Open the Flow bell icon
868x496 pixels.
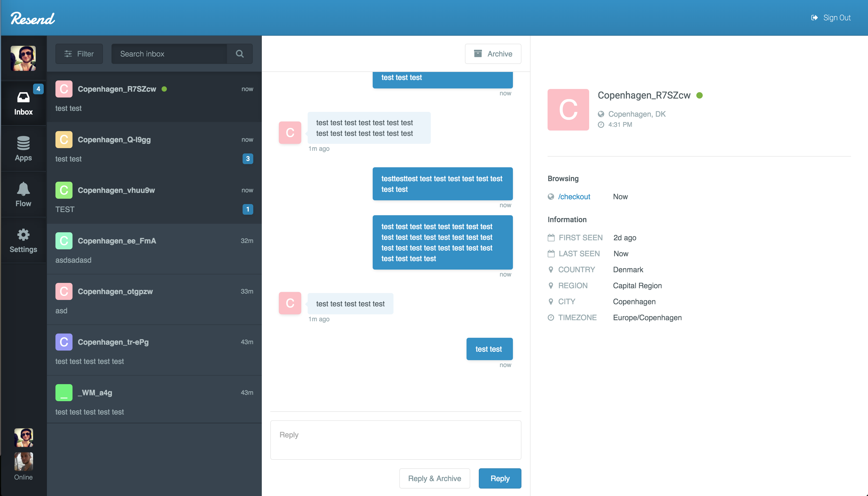point(23,189)
